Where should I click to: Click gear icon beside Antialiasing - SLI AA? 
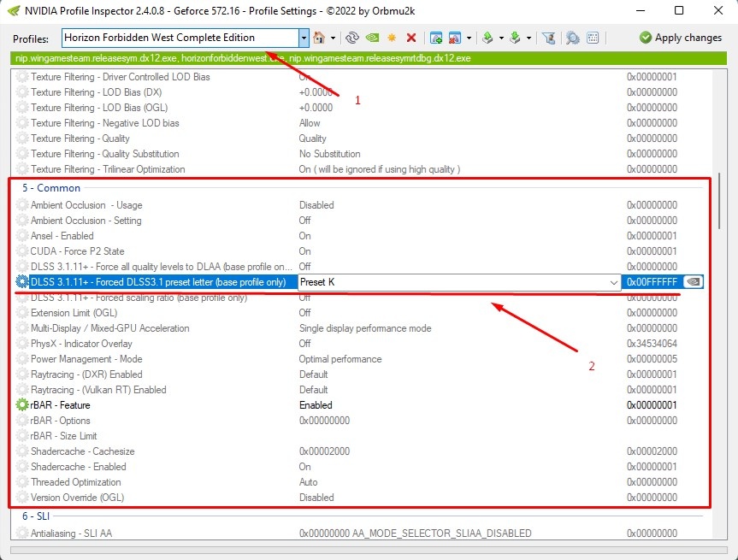[21, 533]
